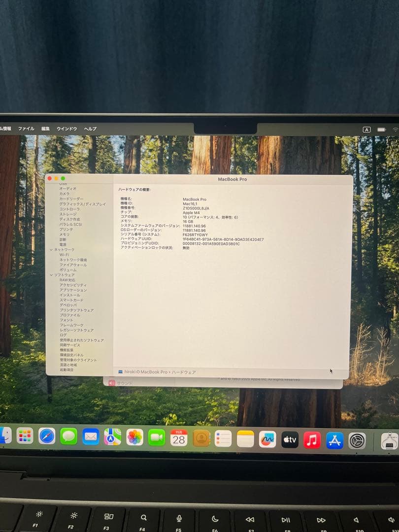
Task: Open the ファイル menu
Action: pos(26,129)
